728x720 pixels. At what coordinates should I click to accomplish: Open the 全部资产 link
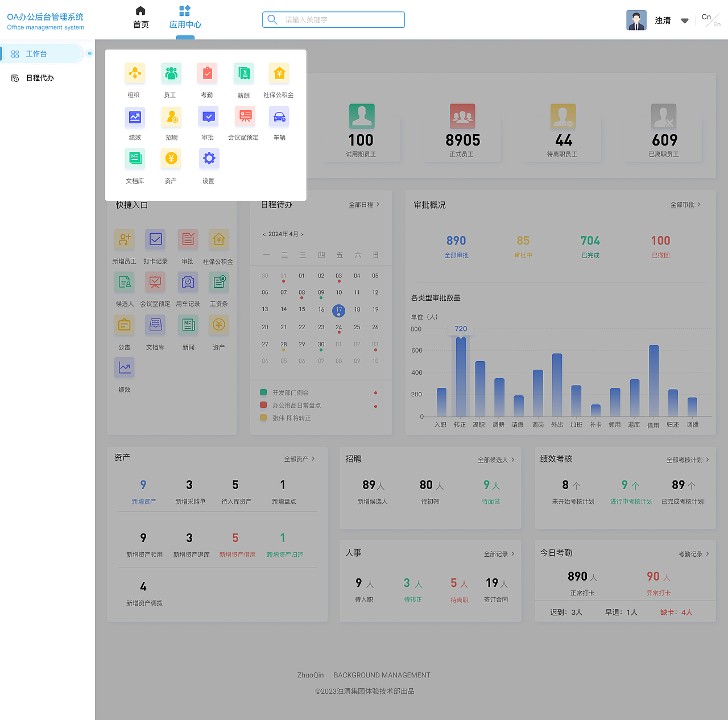tap(300, 459)
